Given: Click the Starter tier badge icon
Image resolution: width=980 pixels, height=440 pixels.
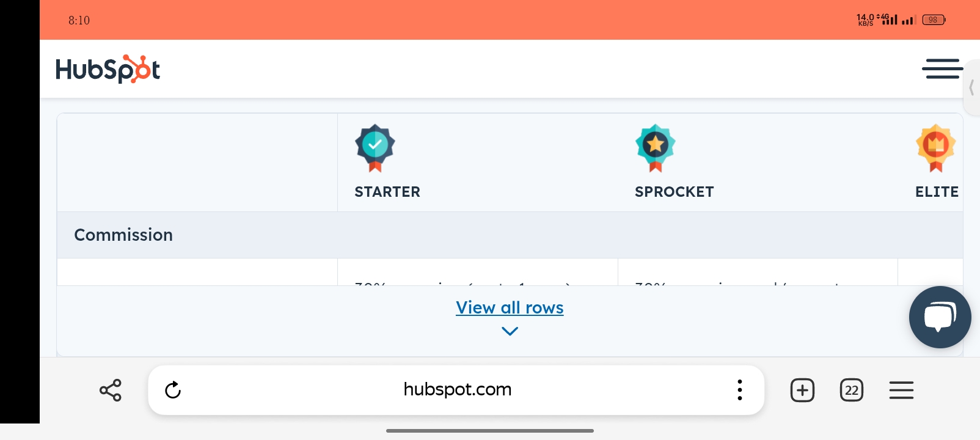Looking at the screenshot, I should pyautogui.click(x=375, y=148).
